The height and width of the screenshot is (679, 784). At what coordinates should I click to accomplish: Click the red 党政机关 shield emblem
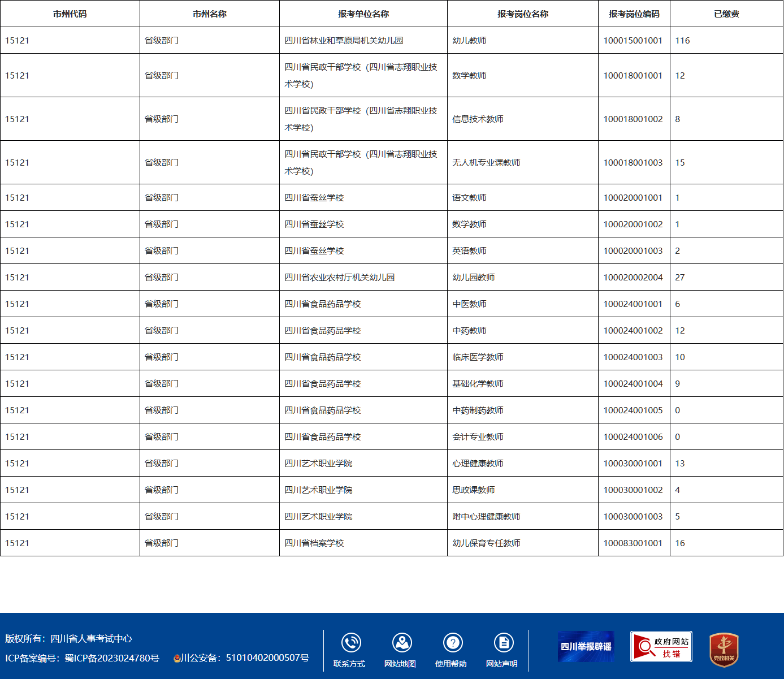(x=724, y=650)
